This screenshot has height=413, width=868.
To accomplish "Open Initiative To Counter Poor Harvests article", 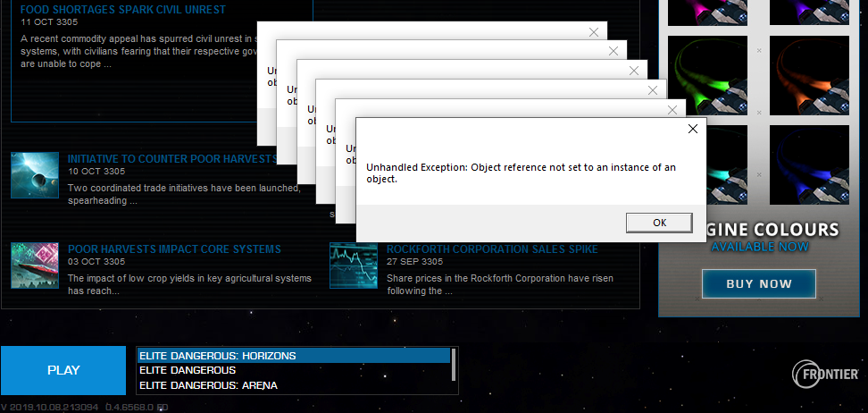I will tap(172, 159).
